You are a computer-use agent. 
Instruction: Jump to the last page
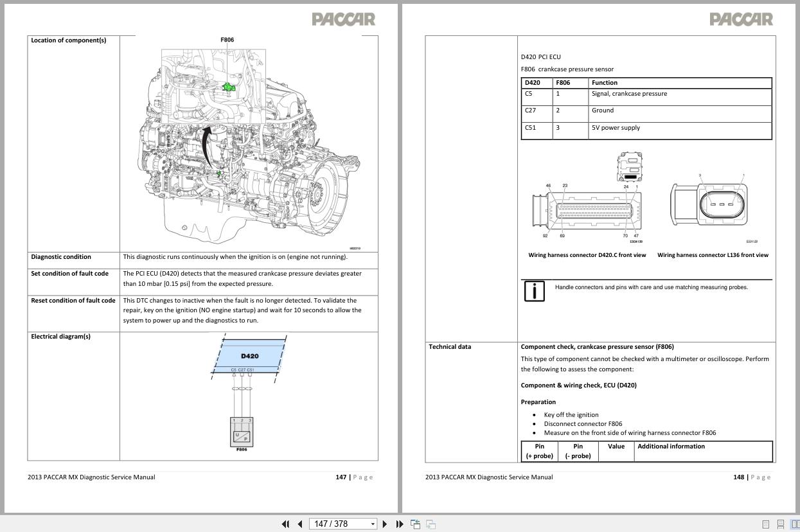pos(400,524)
